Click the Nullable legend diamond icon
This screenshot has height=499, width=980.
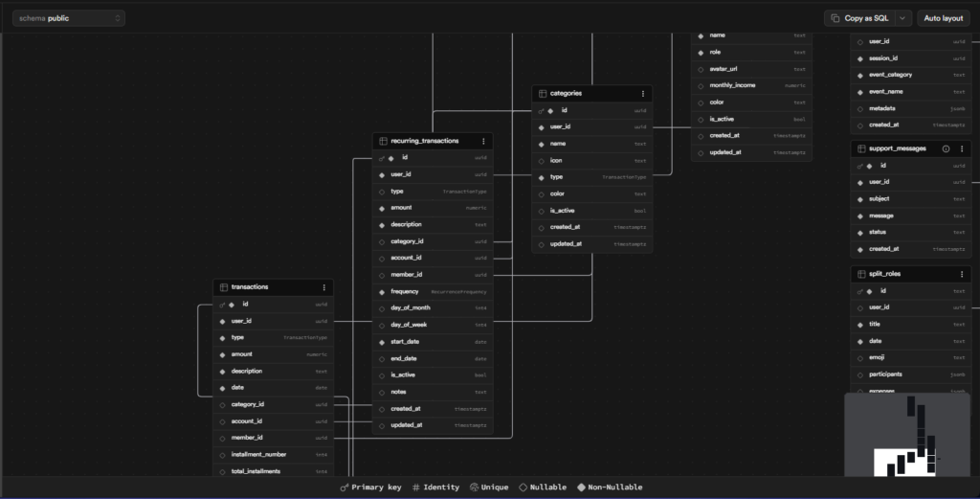point(523,488)
